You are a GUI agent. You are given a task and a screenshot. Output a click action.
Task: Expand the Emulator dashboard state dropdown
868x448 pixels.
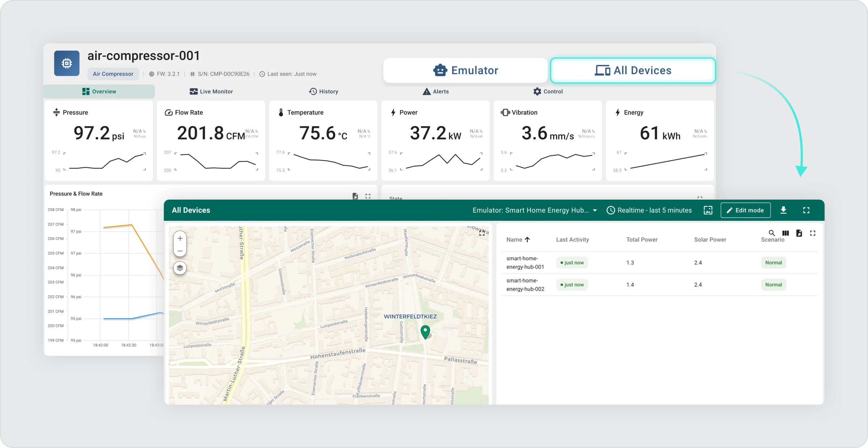535,210
